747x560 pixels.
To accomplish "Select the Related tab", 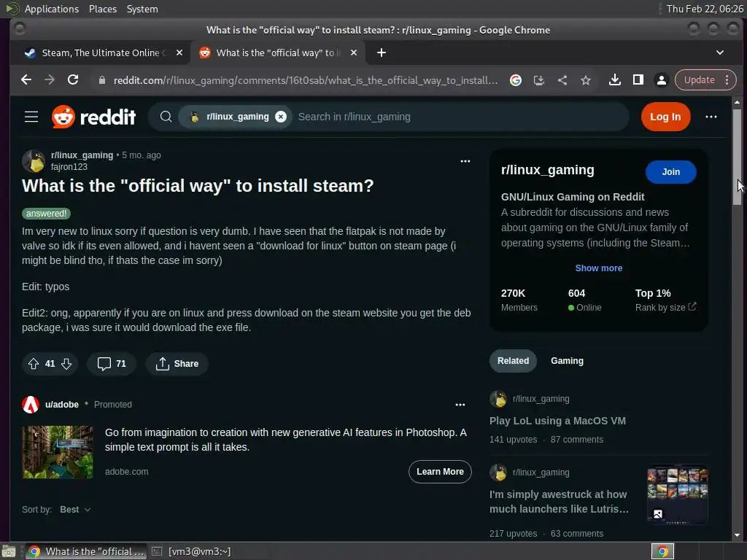I will (x=513, y=361).
